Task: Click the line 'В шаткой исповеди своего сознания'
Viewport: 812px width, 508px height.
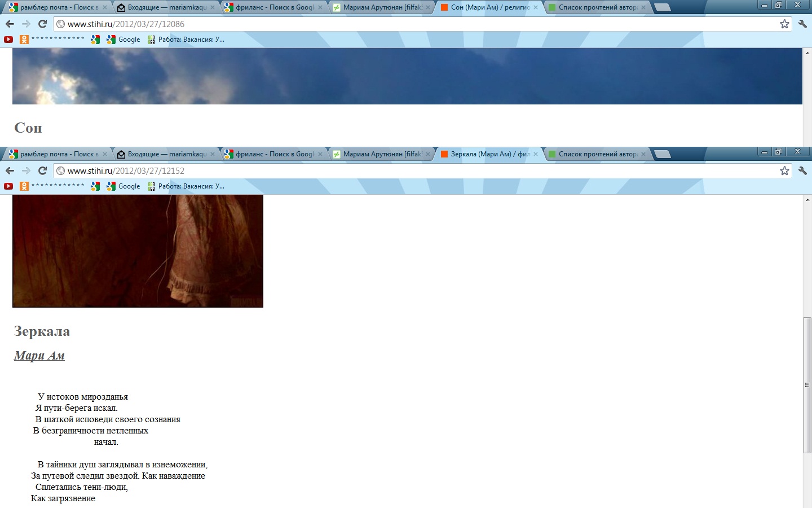Action: click(x=108, y=419)
